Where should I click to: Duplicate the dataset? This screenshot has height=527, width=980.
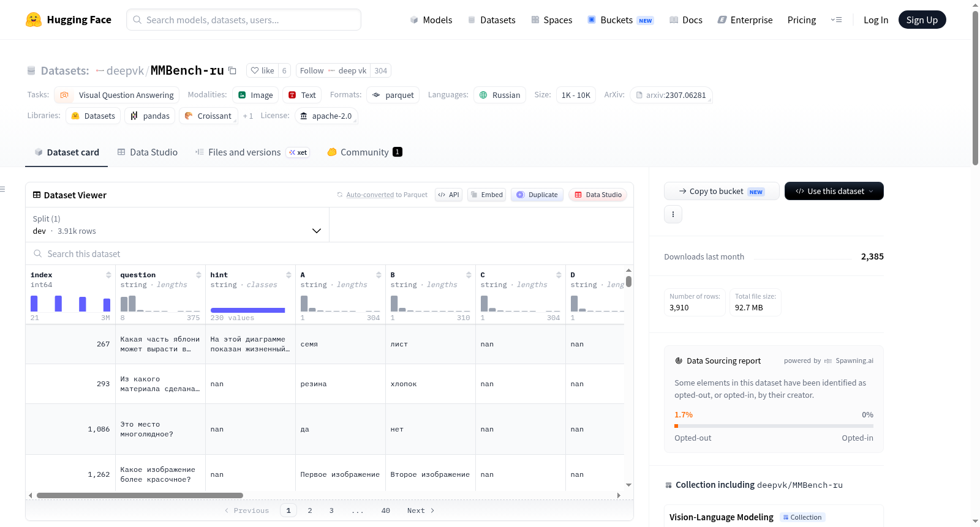[x=537, y=195]
